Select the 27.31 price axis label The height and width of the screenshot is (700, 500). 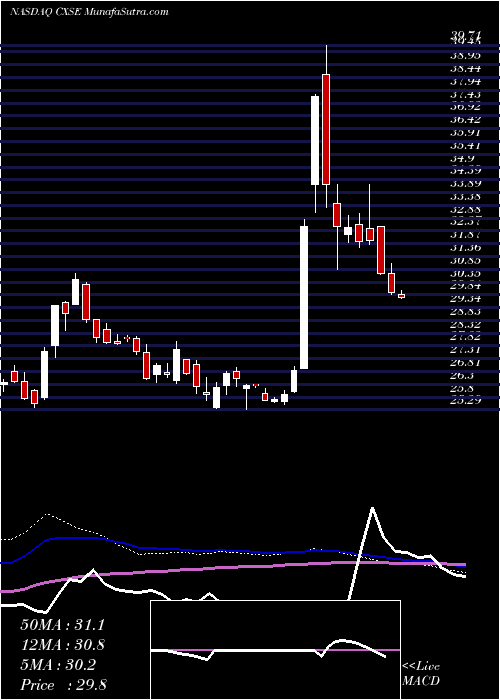tap(466, 350)
